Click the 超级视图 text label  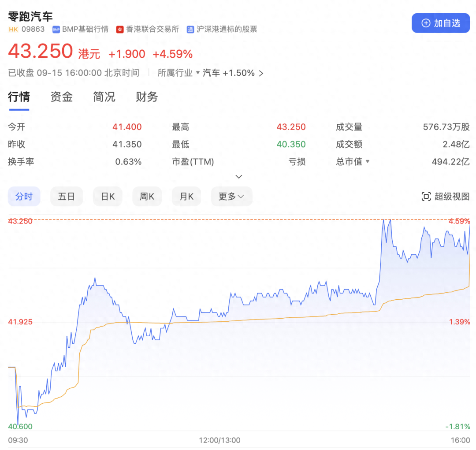(452, 197)
